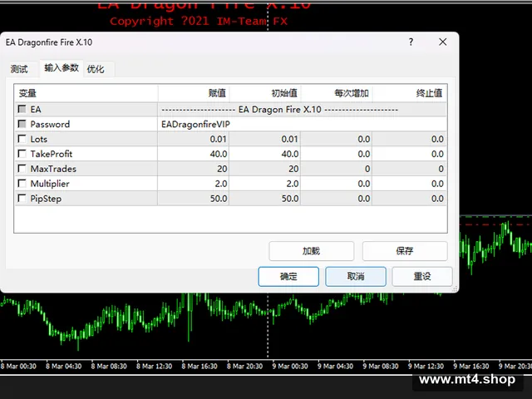This screenshot has width=532, height=399.
Task: Confirm with the 确定 button
Action: pyautogui.click(x=288, y=277)
